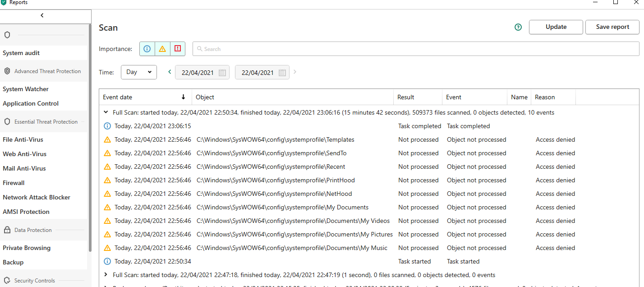The width and height of the screenshot is (644, 287).
Task: Click the start date 22/04/2021 field
Action: [202, 72]
